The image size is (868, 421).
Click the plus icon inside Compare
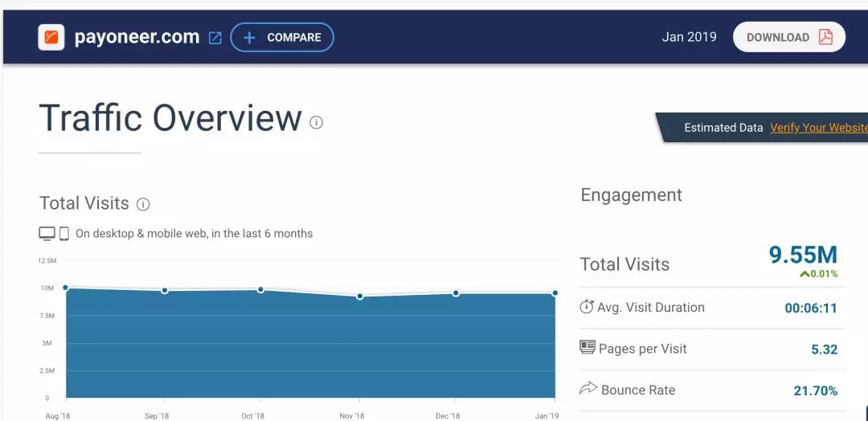point(249,38)
